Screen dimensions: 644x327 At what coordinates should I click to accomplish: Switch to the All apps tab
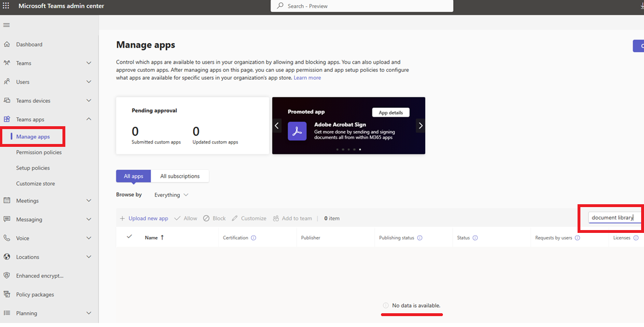pyautogui.click(x=133, y=176)
